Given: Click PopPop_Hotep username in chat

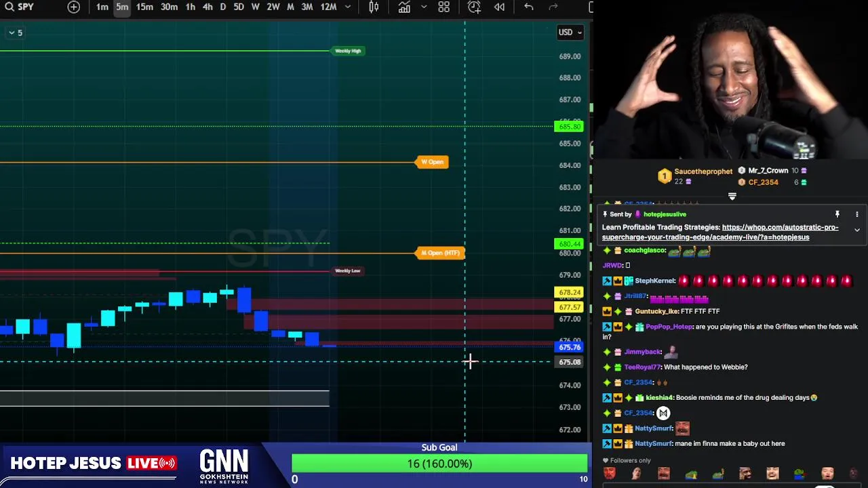Looking at the screenshot, I should tap(669, 327).
